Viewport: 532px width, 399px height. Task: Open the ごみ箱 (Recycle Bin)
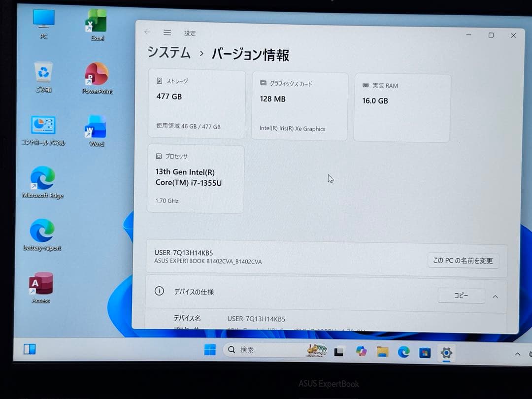tap(43, 73)
